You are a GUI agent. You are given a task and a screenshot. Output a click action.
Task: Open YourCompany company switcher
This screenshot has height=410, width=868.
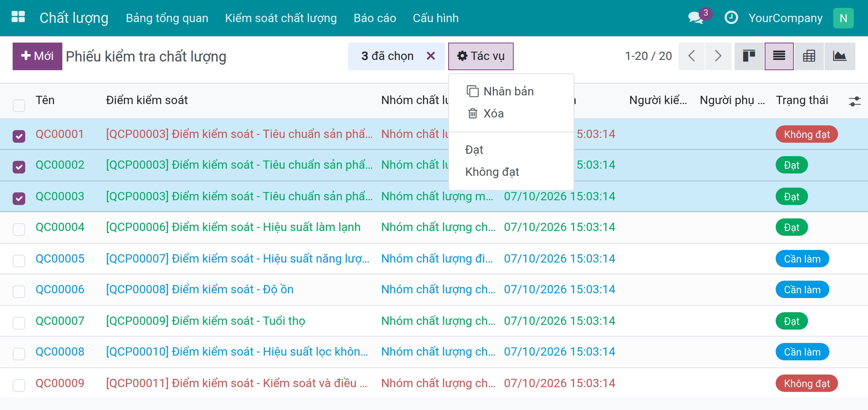tap(786, 18)
